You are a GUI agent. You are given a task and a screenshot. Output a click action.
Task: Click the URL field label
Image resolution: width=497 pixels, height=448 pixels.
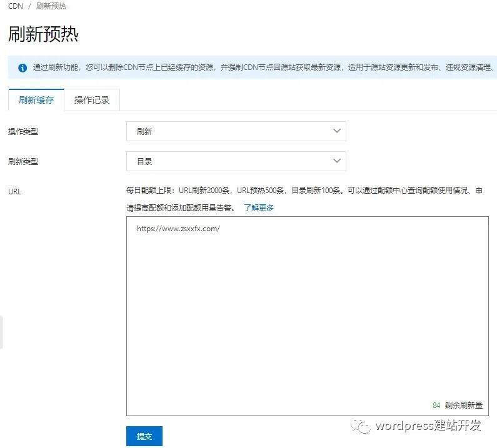click(x=14, y=192)
